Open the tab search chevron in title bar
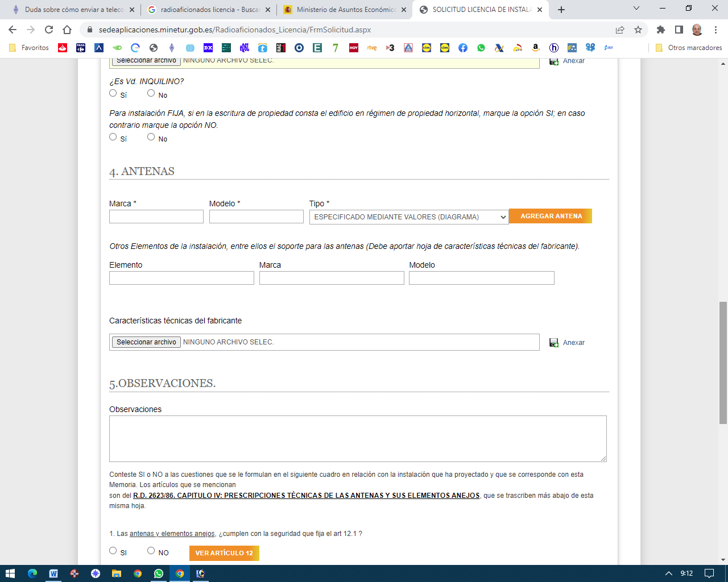The width and height of the screenshot is (728, 582). click(x=636, y=9)
